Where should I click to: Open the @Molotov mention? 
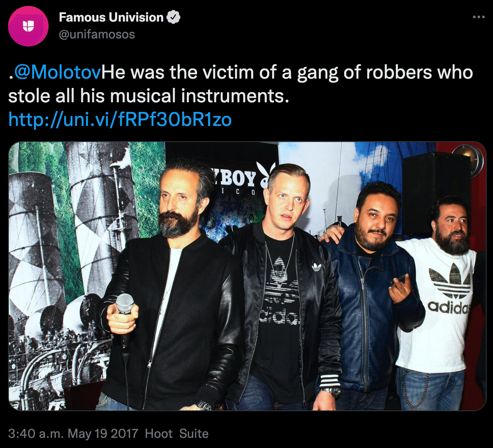(x=58, y=72)
